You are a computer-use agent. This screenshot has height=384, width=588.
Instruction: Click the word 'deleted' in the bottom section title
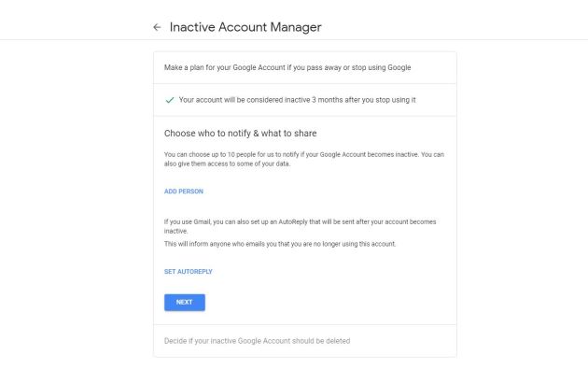click(x=336, y=340)
